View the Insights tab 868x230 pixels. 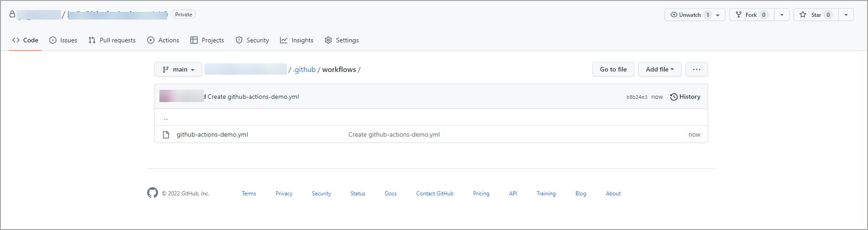pyautogui.click(x=297, y=40)
